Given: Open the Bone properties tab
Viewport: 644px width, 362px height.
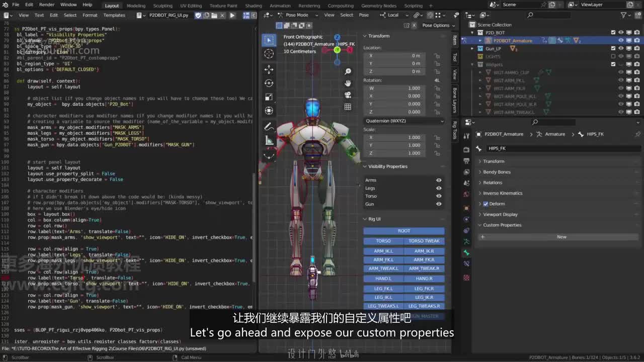Looking at the screenshot, I should pyautogui.click(x=466, y=252).
